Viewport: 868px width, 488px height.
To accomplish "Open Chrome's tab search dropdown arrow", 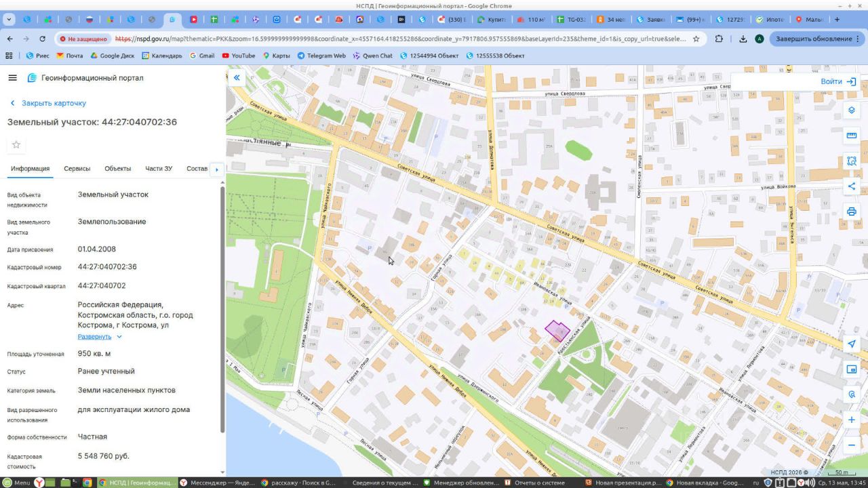I will click(x=9, y=20).
